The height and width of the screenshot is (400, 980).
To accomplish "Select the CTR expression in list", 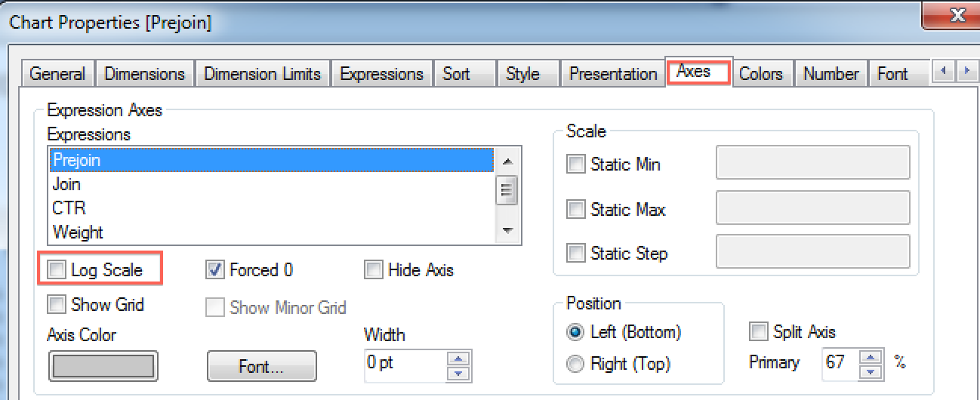I will tap(69, 208).
